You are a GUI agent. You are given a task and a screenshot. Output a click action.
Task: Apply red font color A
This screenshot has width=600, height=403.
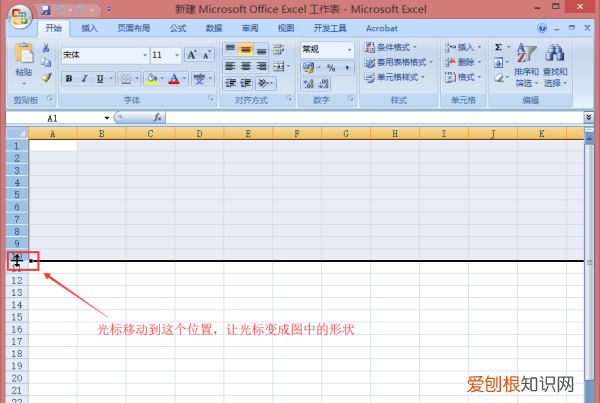point(174,79)
